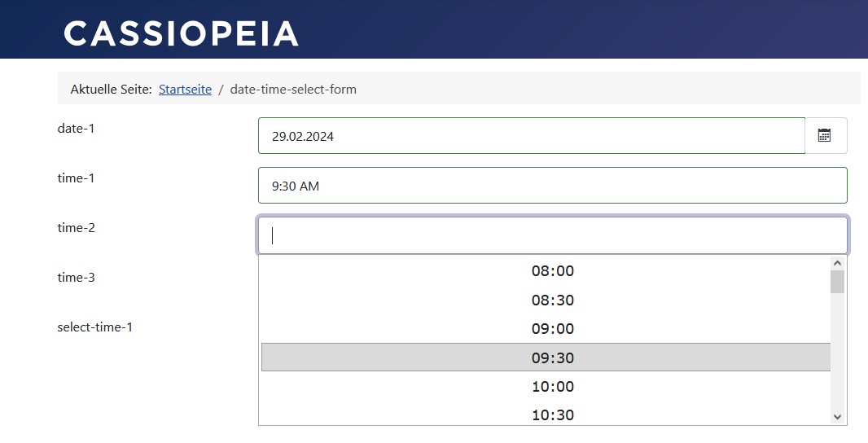Image resolution: width=868 pixels, height=443 pixels.
Task: Select the highlighted 09:30 option
Action: pos(552,357)
